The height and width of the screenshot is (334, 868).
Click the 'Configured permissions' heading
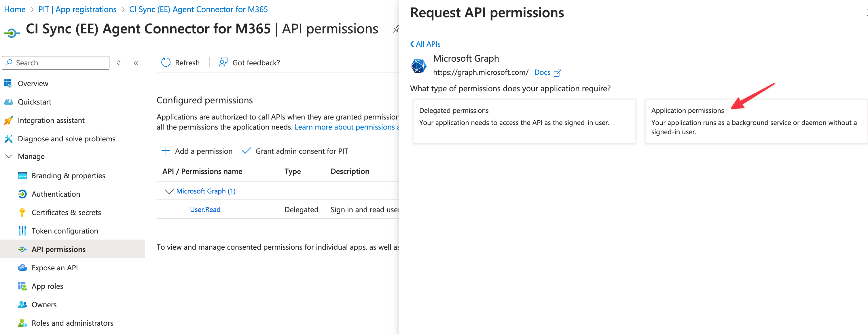pos(204,100)
